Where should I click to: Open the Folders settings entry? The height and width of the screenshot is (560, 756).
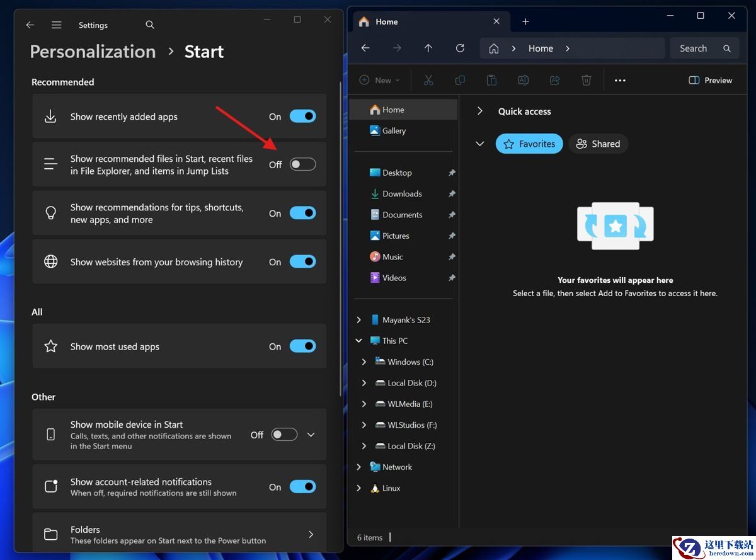[x=179, y=534]
